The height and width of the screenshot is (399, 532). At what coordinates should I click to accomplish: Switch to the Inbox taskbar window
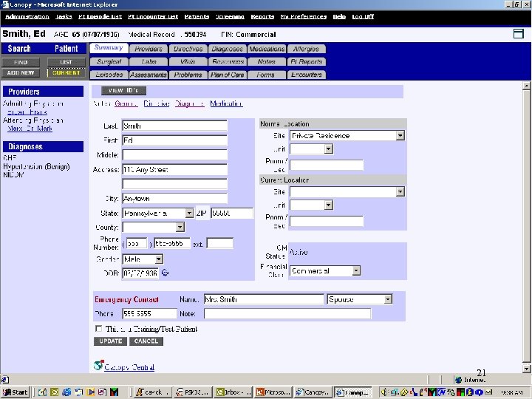pyautogui.click(x=234, y=392)
